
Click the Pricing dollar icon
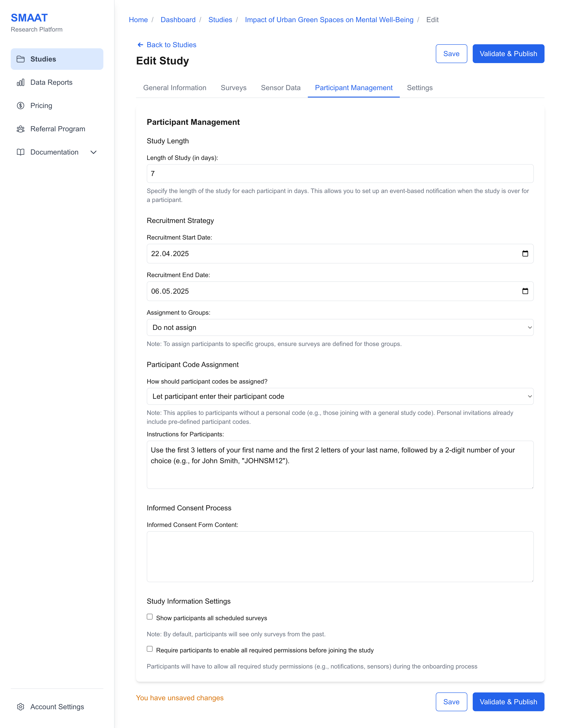tap(21, 106)
